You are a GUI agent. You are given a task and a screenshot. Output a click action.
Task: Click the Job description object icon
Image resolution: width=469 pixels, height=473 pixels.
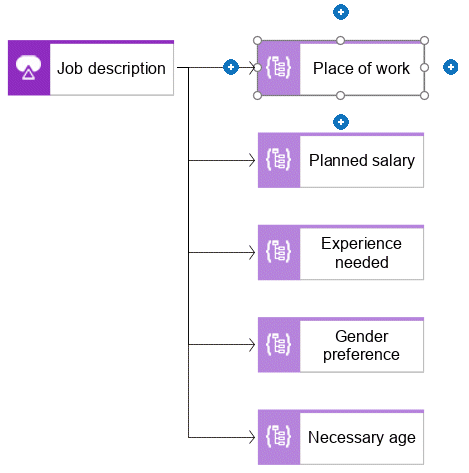29,68
